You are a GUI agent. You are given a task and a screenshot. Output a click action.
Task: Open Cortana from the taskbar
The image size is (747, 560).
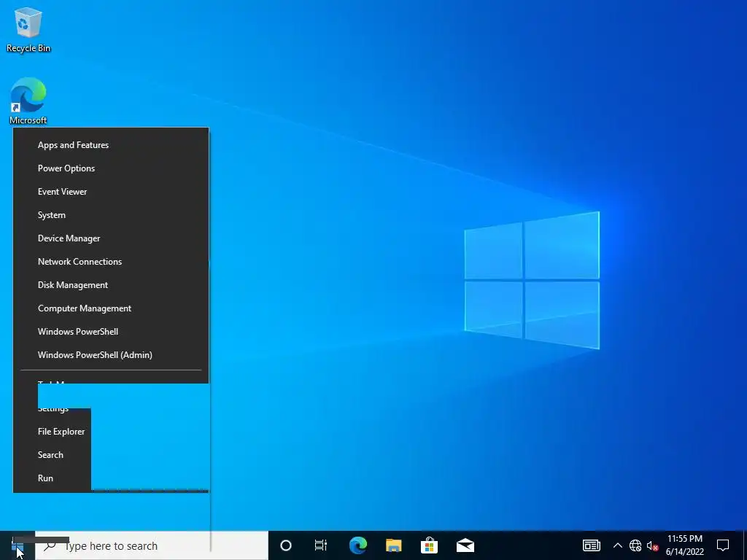coord(285,545)
